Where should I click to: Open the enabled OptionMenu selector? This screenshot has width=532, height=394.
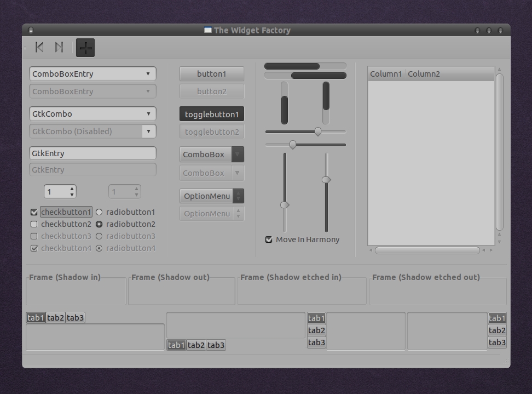point(212,196)
